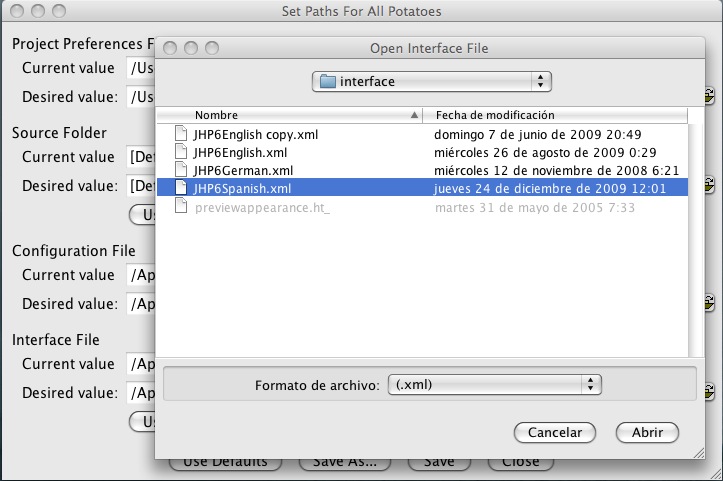Click the browse folder icon for Source Folder desired value
Screen dimensions: 723x481
click(x=710, y=185)
